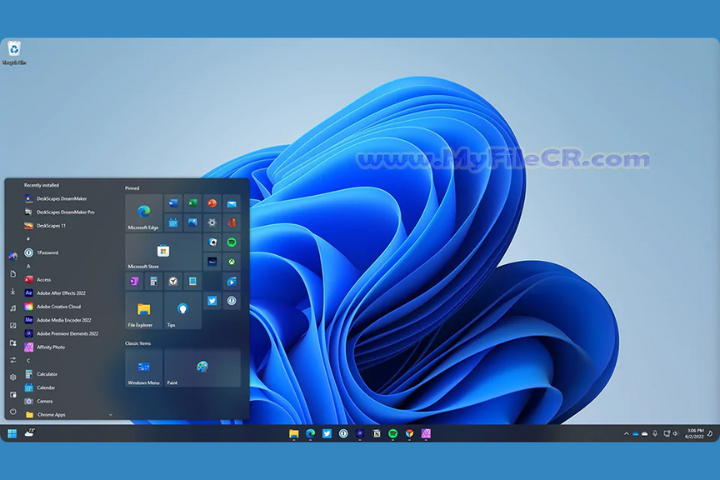Open Microsoft Edge from the taskbar

pyautogui.click(x=310, y=433)
